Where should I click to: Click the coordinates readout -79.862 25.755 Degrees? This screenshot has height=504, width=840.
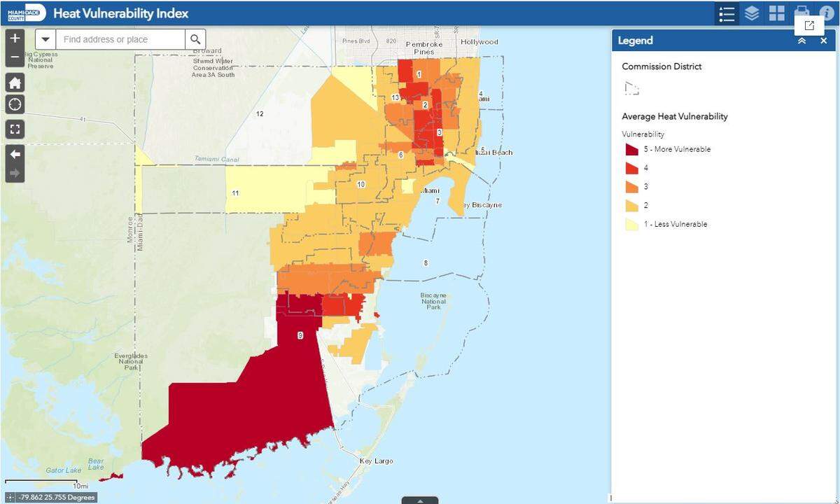[56, 498]
